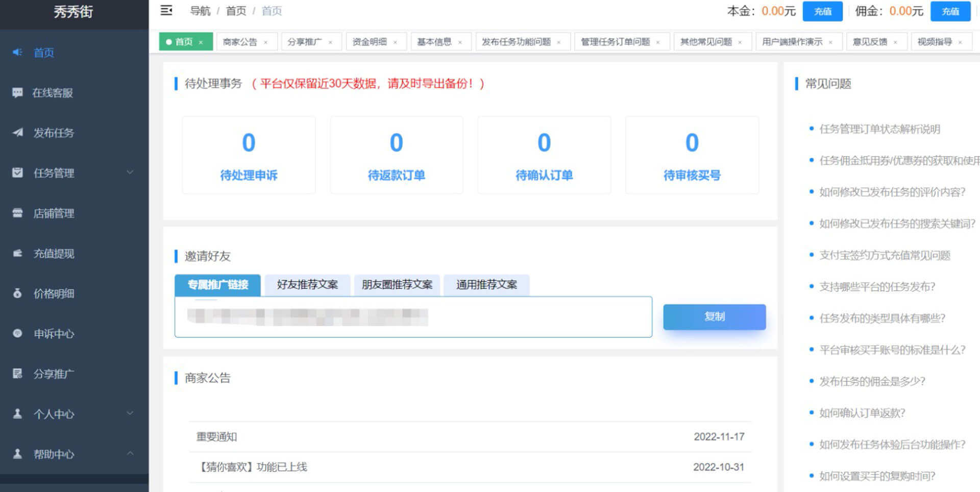Click the 分享推广 icon in sidebar
Screen dimensions: 980x492
pos(17,374)
